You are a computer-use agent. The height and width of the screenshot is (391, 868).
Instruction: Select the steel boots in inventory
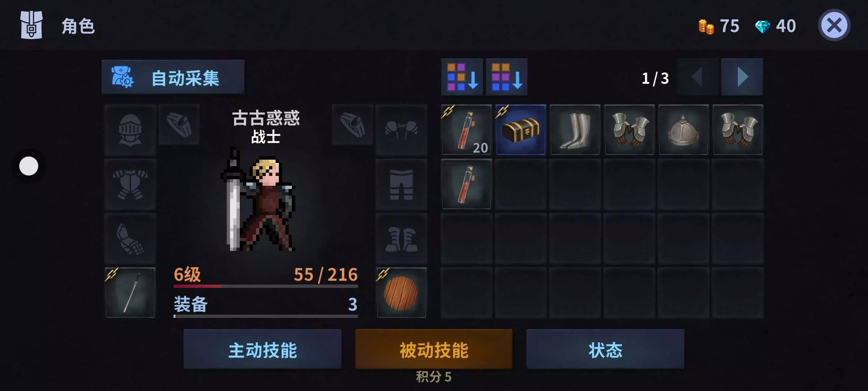(575, 130)
